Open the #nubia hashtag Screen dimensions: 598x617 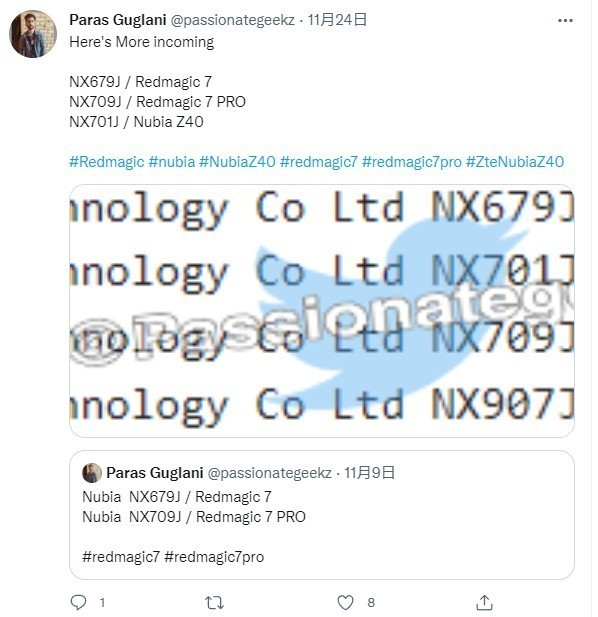(x=172, y=162)
